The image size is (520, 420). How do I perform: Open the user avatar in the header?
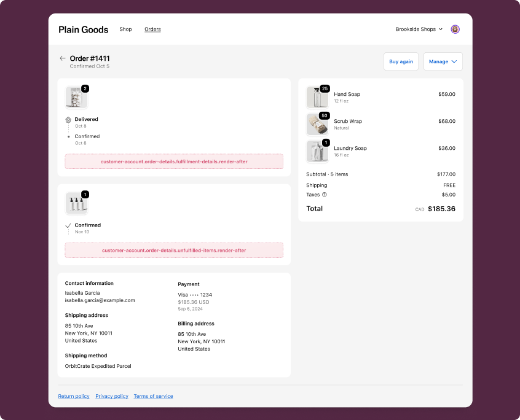click(x=455, y=29)
